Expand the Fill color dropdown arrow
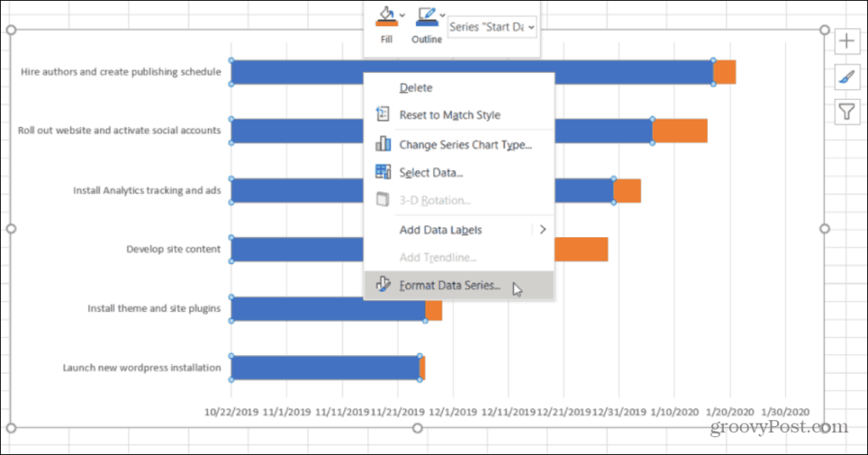This screenshot has height=455, width=868. pos(403,15)
